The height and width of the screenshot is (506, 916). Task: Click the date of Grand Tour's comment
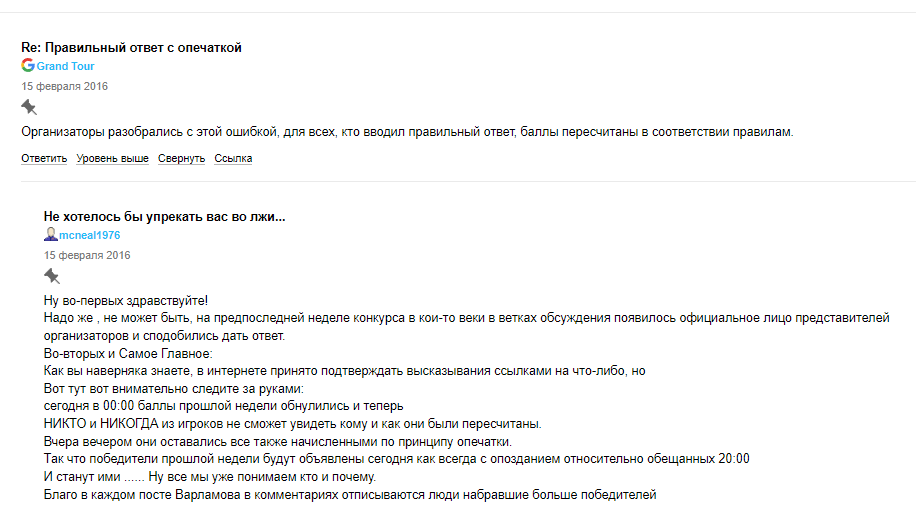coord(65,86)
